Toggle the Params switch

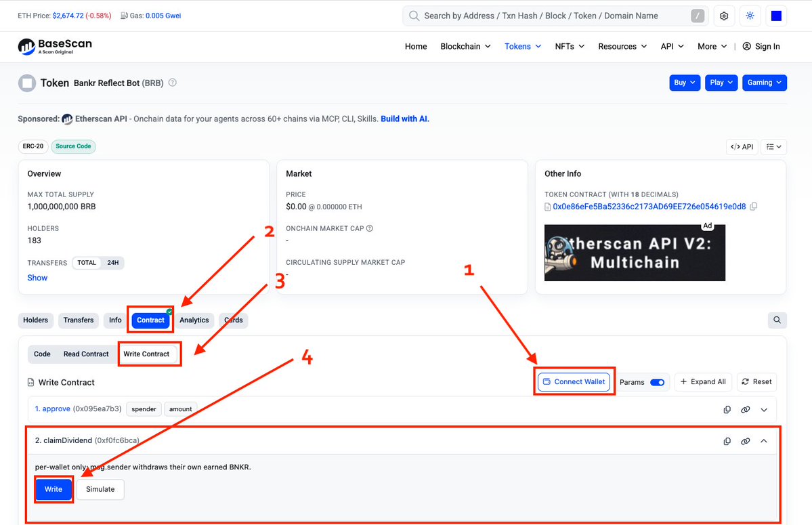(657, 382)
